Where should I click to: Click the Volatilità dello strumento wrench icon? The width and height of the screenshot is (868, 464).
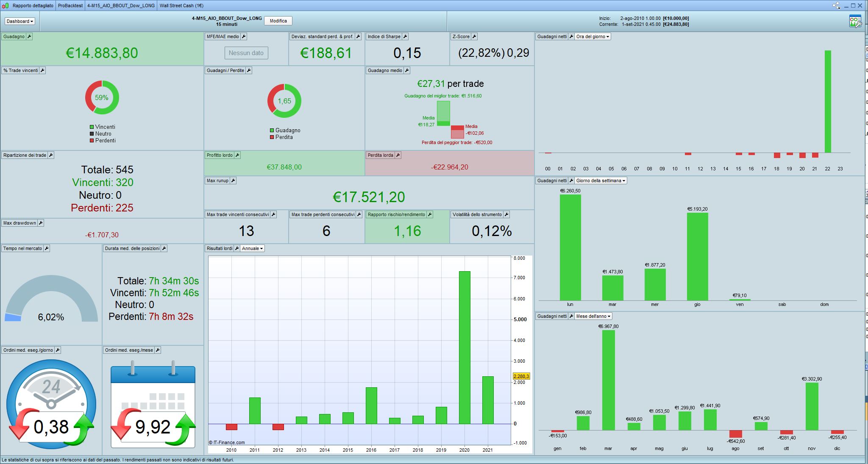[x=506, y=214]
